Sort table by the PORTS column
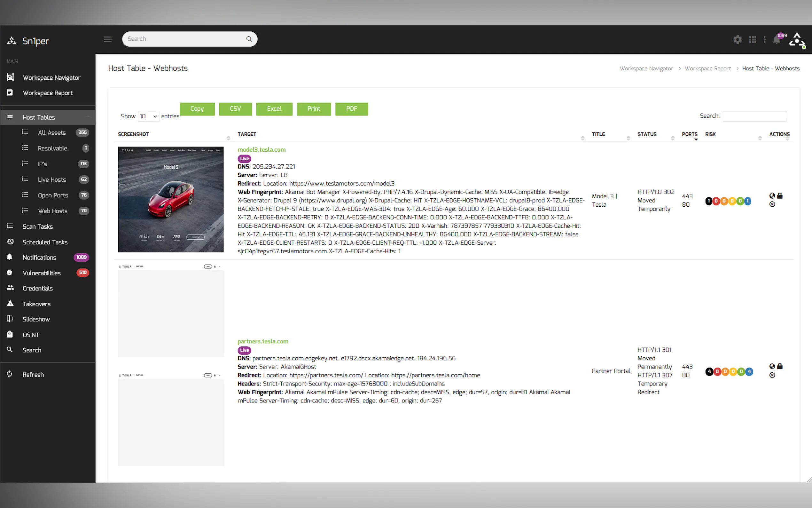The height and width of the screenshot is (508, 812). click(x=690, y=134)
